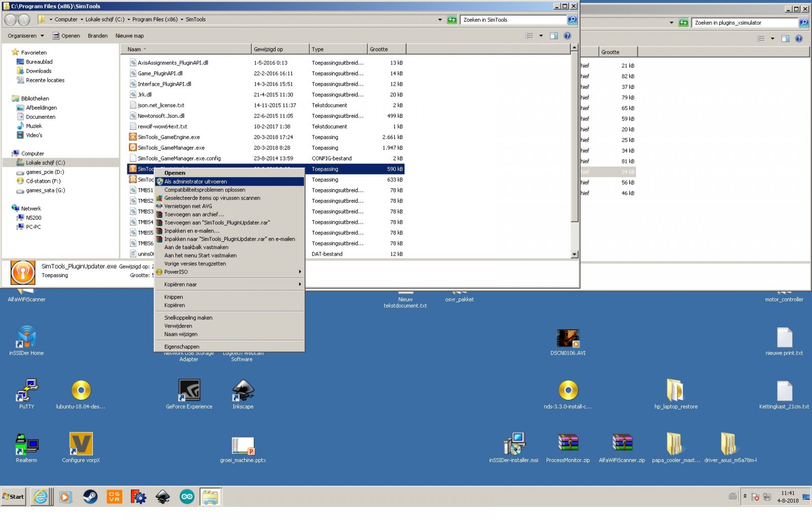This screenshot has width=812, height=519.
Task: Open the view options dropdown arrow
Action: (541, 36)
